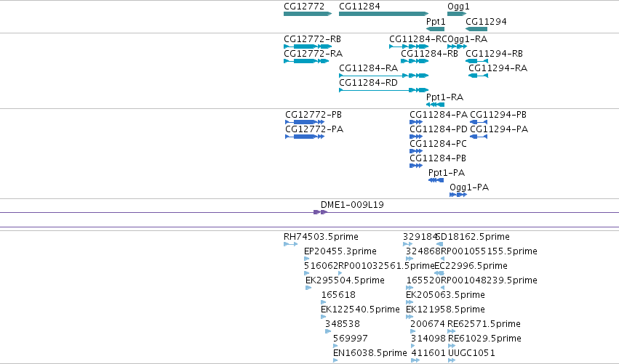The image size is (619, 364).
Task: Click the CG12772-RB transcript label
Action: 312,39
